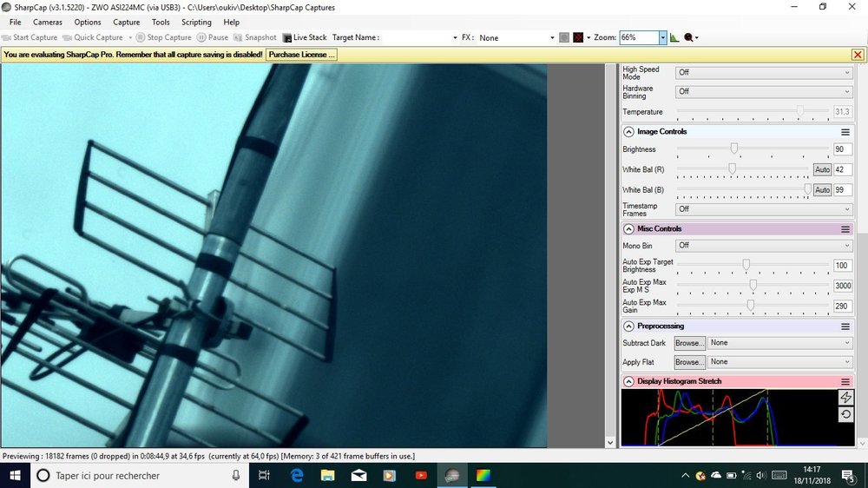Open the Quick Capture dropdown arrow
Screen dimensions: 868x488
[130, 37]
